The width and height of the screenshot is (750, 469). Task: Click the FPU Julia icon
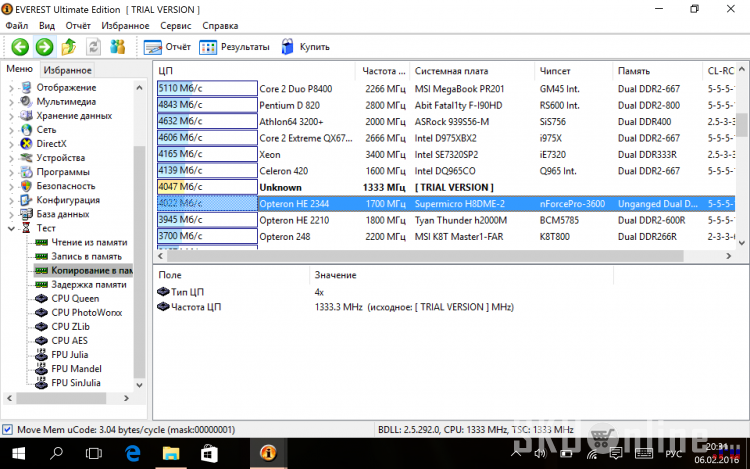[42, 355]
